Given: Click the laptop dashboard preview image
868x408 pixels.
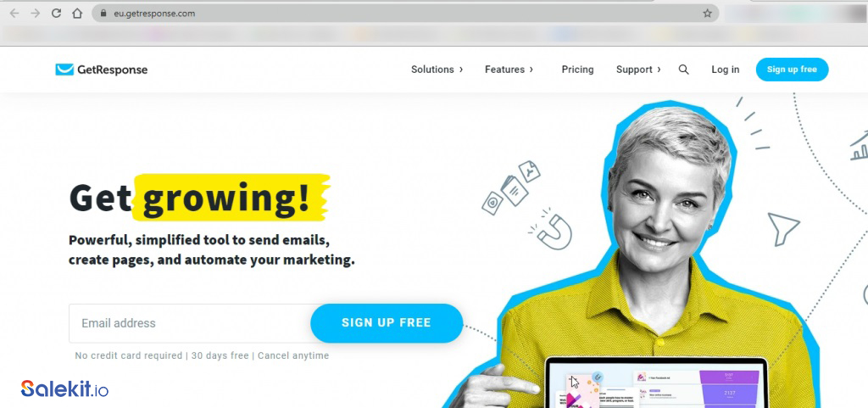Looking at the screenshot, I should click(656, 383).
